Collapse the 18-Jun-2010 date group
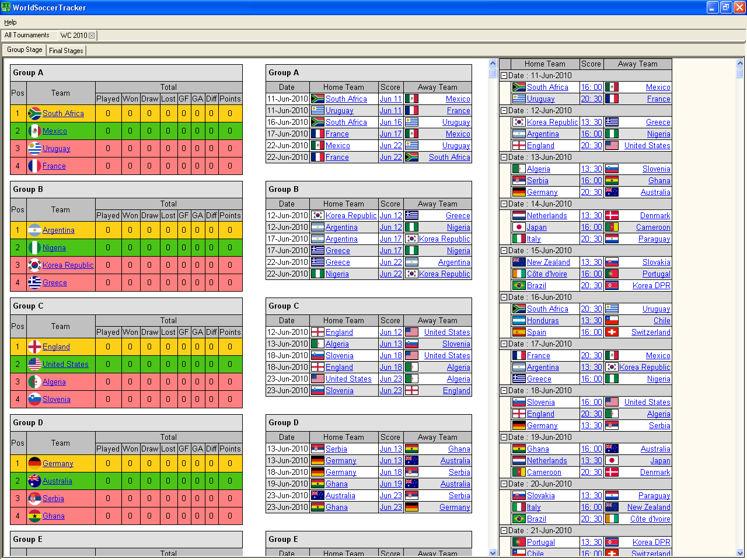The width and height of the screenshot is (747, 560). tap(503, 390)
